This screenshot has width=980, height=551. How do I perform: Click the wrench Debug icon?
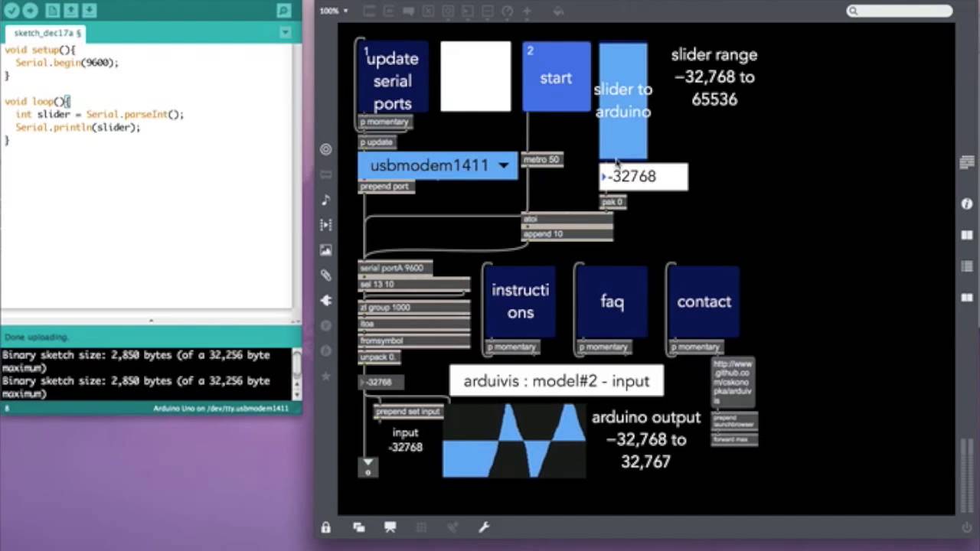click(x=484, y=527)
